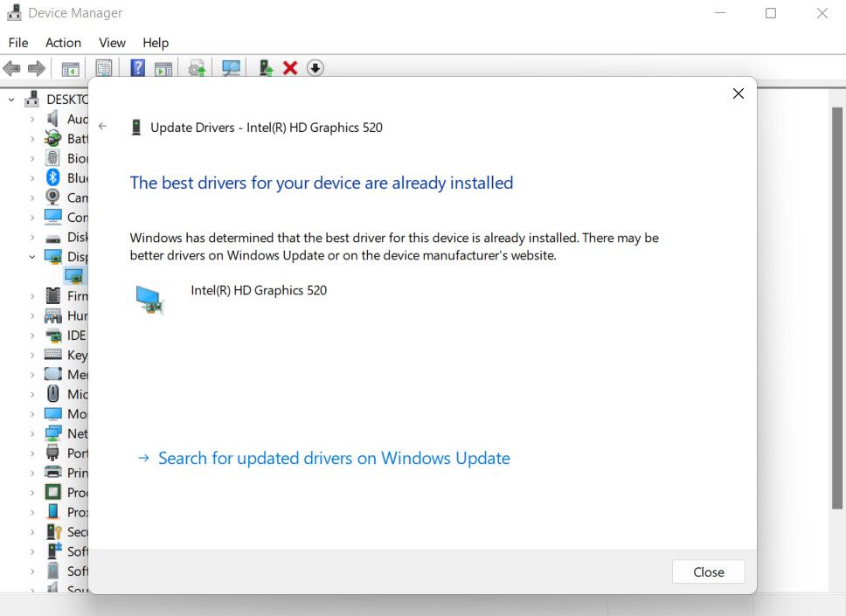Open the Action menu
The width and height of the screenshot is (846, 616).
pos(62,42)
